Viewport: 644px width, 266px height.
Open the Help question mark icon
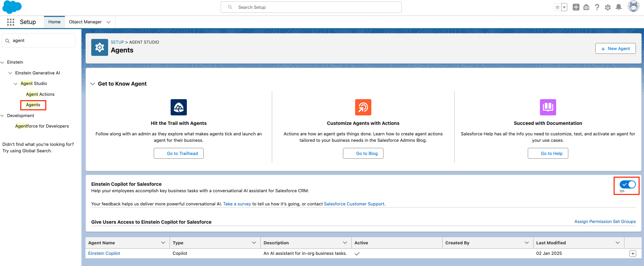point(597,7)
